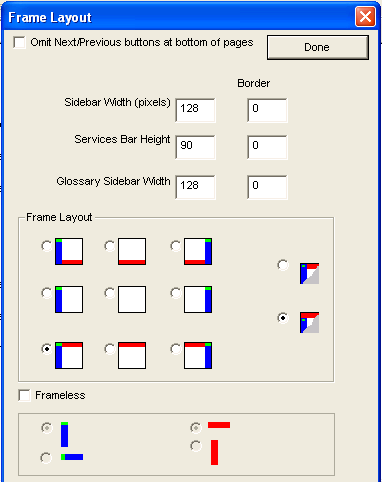Toggle the Frameless checkbox
Viewport: 382px width, 482px height.
[x=24, y=395]
